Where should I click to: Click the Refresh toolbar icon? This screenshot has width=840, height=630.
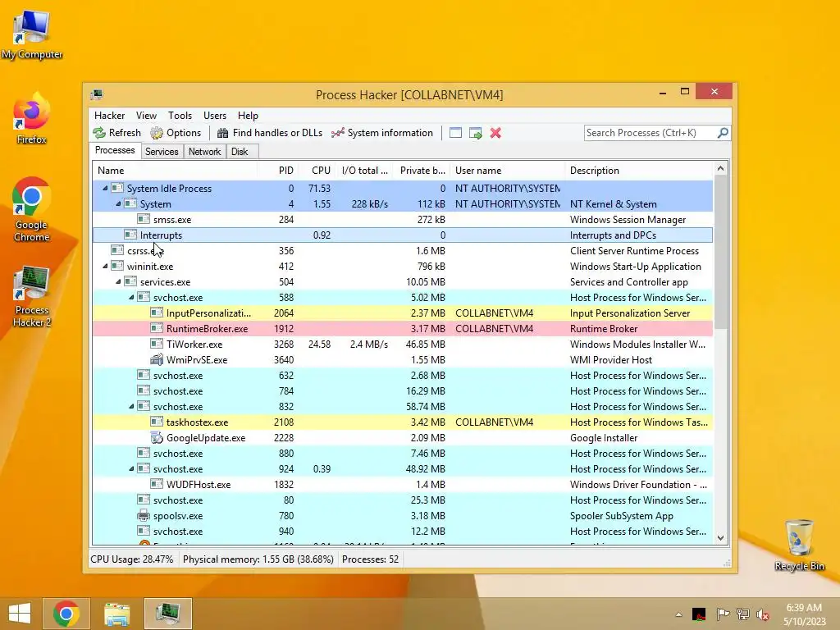[x=99, y=133]
